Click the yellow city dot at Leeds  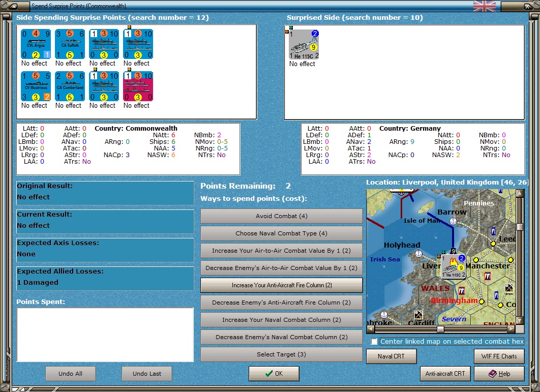493,244
